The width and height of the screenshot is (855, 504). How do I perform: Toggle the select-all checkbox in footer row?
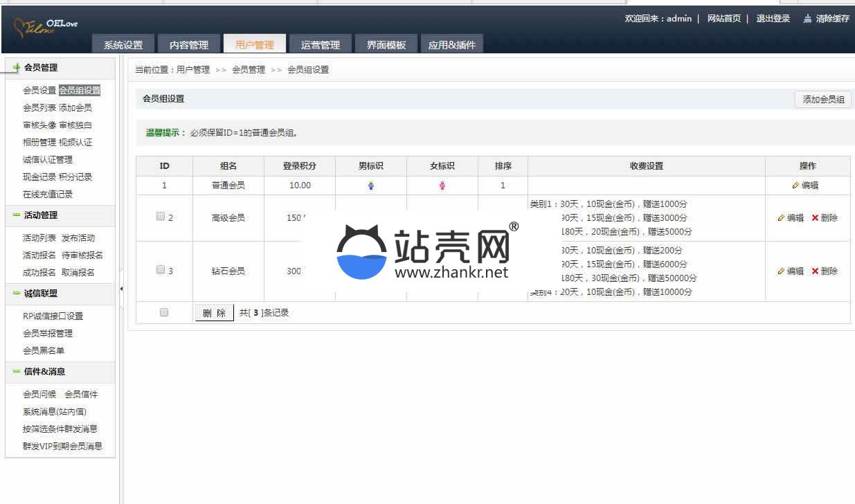164,313
